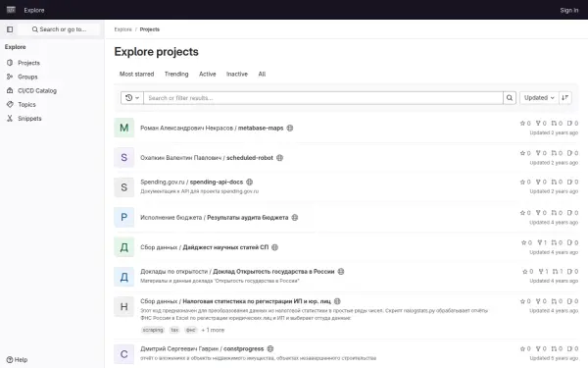Click the globe public icon beside scheduled-robot
This screenshot has width=588, height=368.
click(x=279, y=158)
